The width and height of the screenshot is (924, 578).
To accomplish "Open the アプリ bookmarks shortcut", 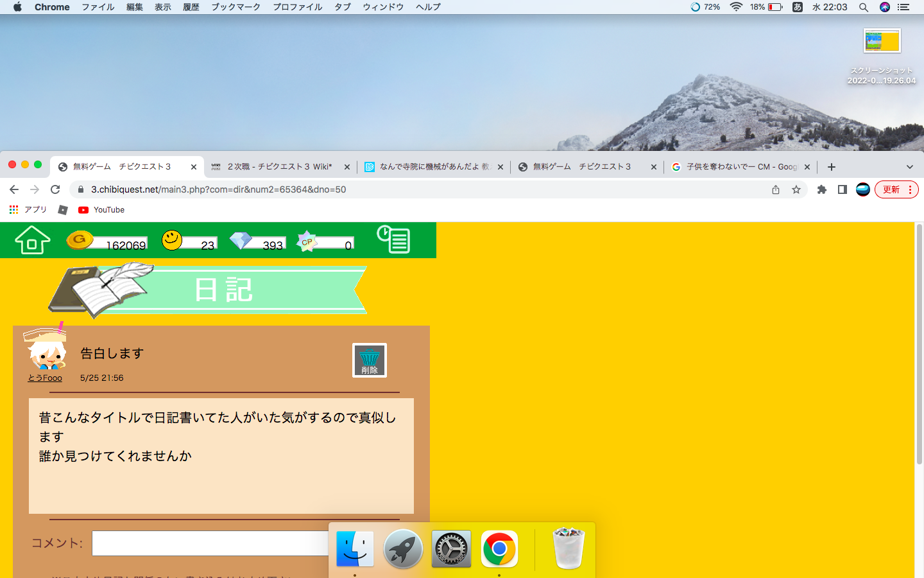I will [28, 210].
